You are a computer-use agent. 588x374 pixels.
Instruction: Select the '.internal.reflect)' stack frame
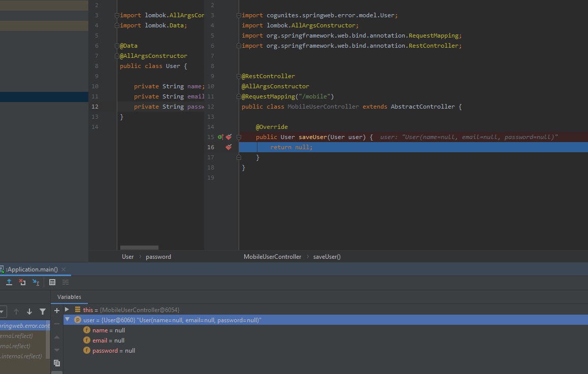click(23, 356)
